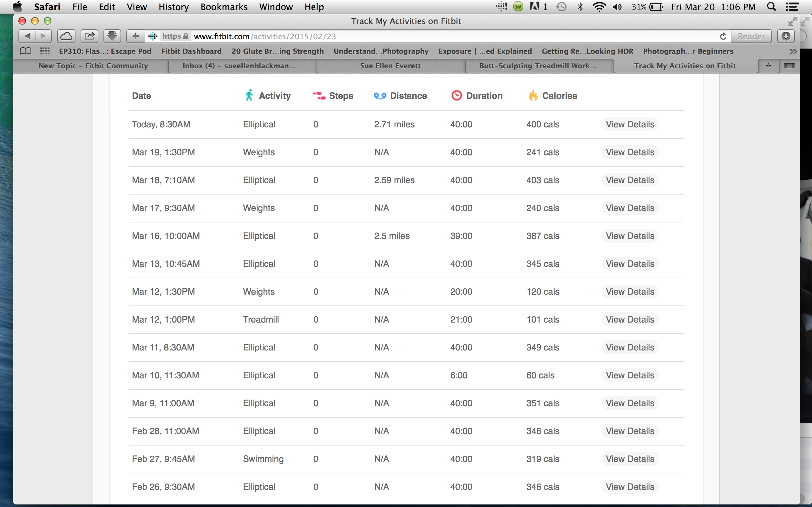View Details for Feb 27 Swimming

click(630, 459)
